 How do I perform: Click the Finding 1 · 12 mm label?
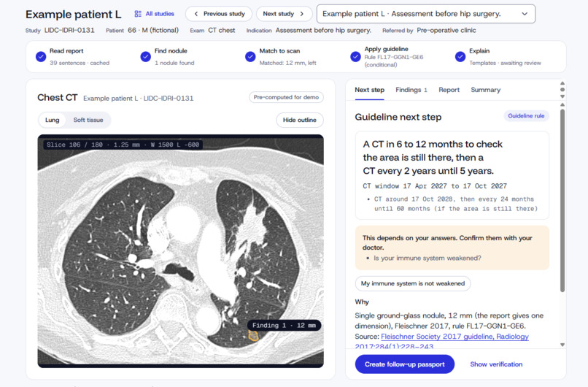(284, 326)
